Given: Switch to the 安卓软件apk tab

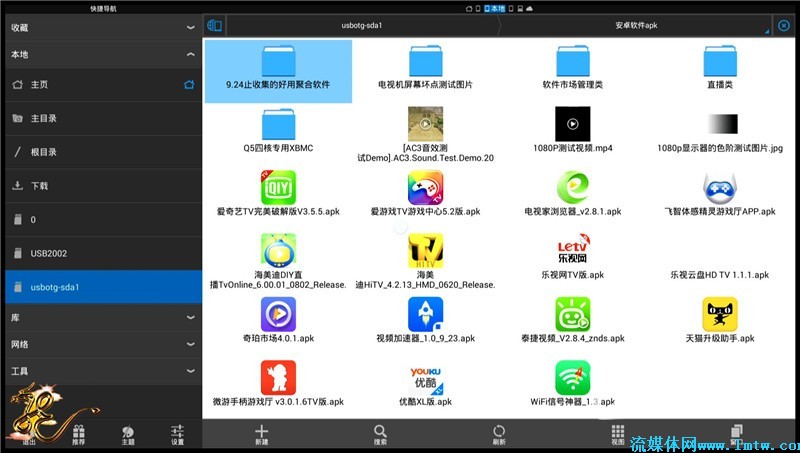Looking at the screenshot, I should point(637,25).
